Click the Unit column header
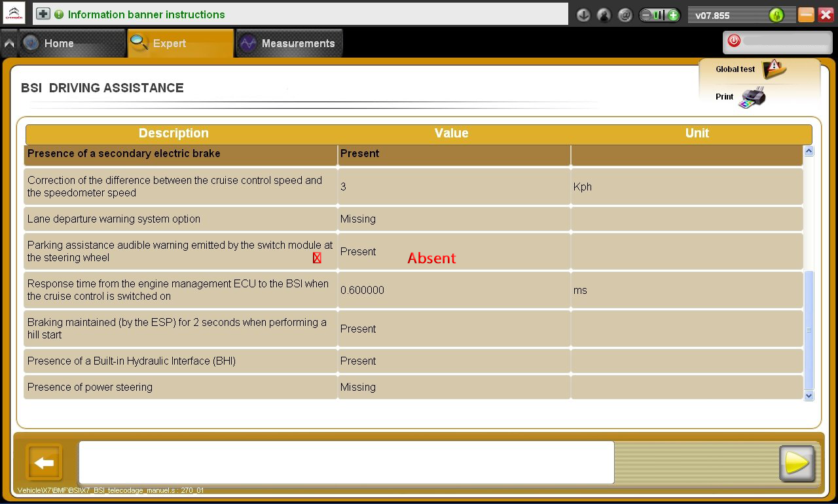This screenshot has width=838, height=504. tap(697, 134)
